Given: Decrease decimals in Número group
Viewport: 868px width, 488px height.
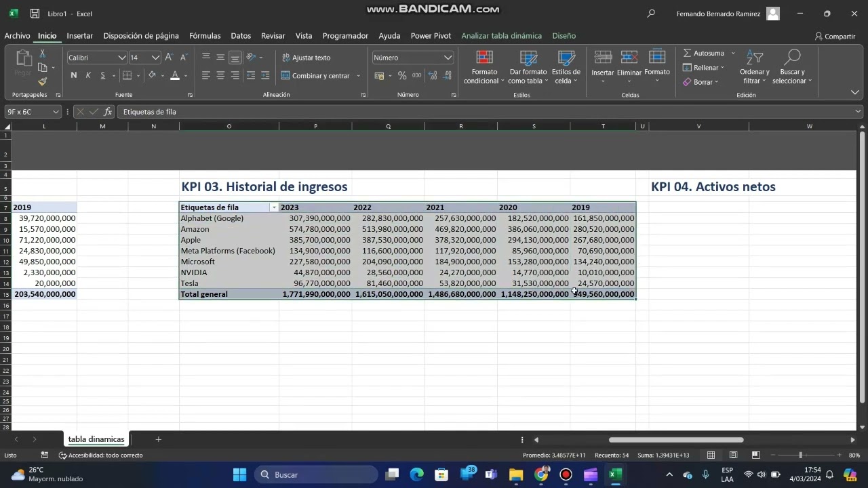Looking at the screenshot, I should [x=448, y=75].
